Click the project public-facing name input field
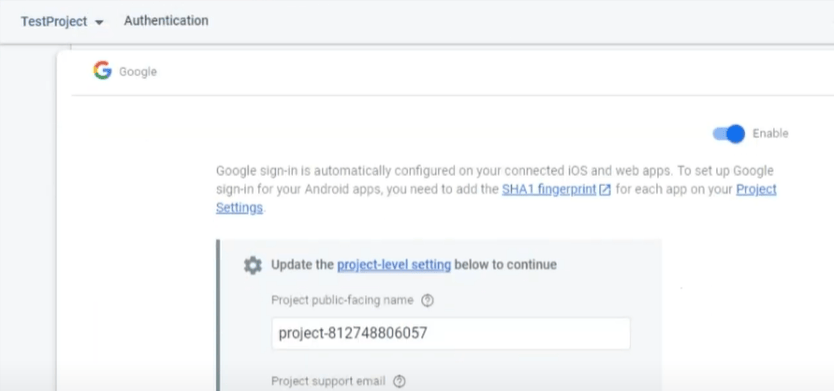834x391 pixels. point(451,334)
